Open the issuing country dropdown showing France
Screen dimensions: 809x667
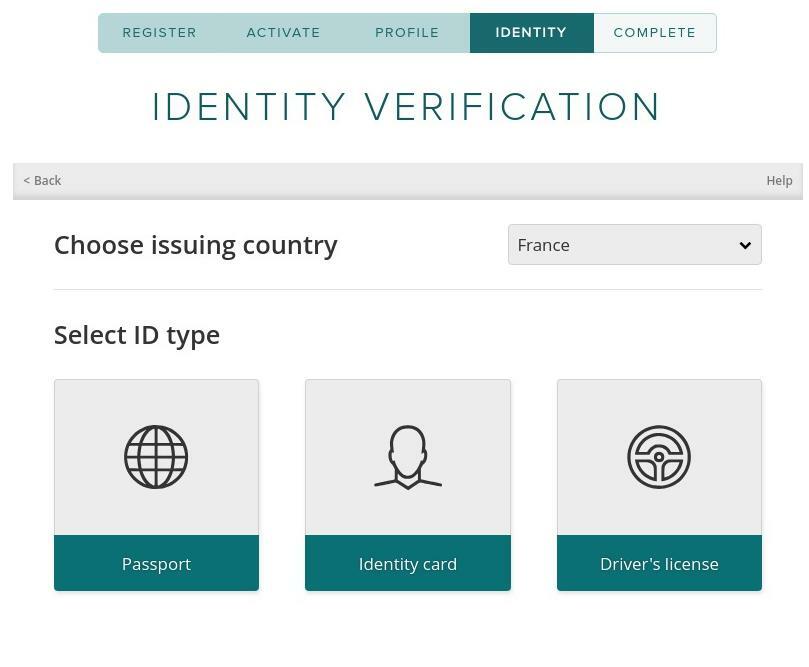click(x=634, y=244)
